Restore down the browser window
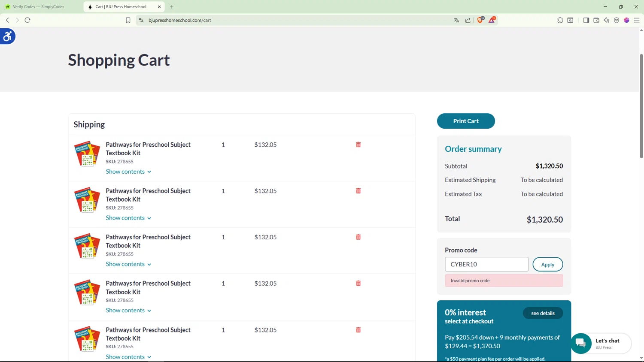This screenshot has height=362, width=644. click(621, 7)
